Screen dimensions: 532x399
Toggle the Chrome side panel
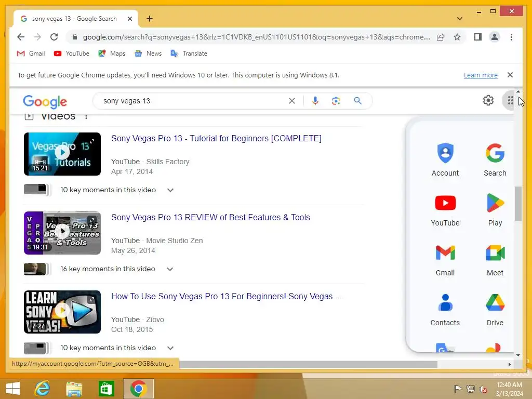(x=478, y=37)
